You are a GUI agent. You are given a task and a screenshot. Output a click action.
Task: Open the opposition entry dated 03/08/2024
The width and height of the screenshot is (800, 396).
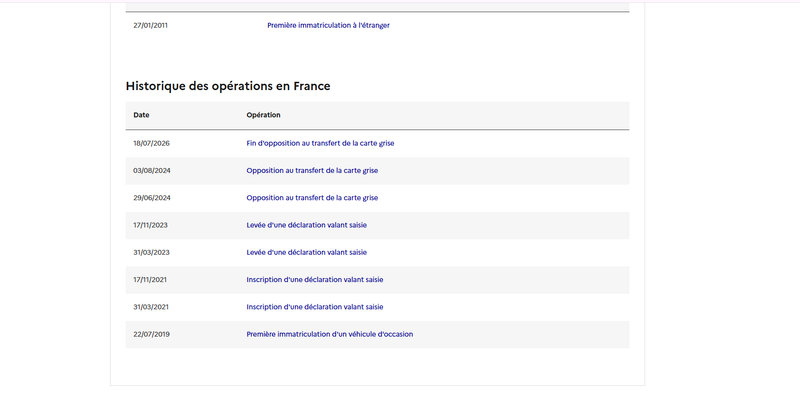312,170
